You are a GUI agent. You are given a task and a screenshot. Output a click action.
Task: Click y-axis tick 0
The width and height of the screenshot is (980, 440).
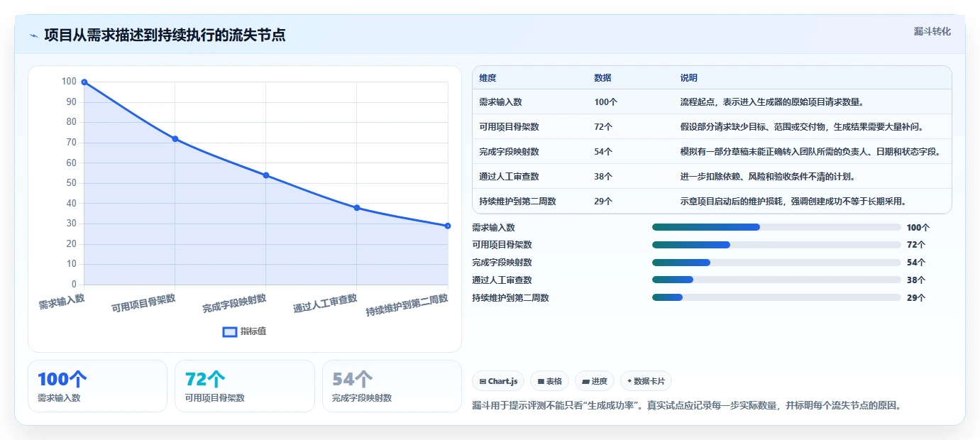74,285
